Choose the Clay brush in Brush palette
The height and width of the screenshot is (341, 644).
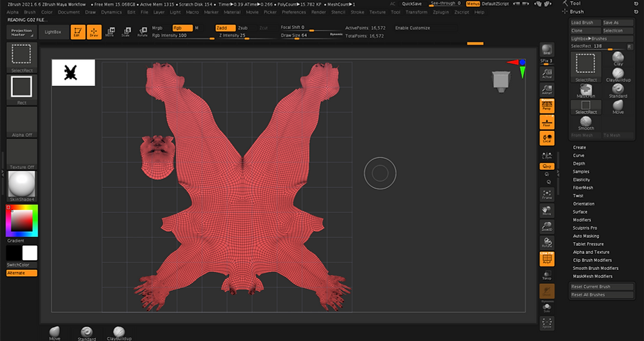(618, 58)
